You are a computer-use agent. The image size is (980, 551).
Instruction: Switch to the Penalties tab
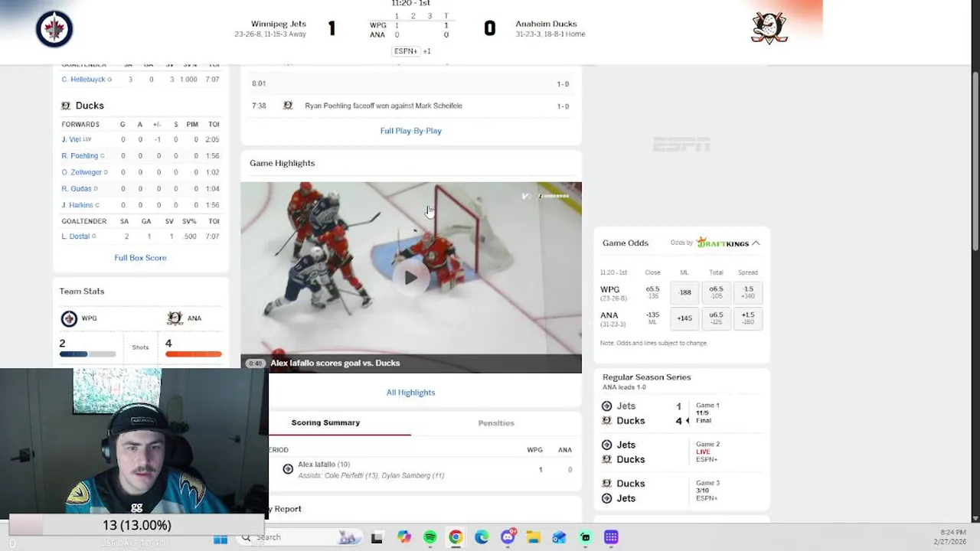(x=496, y=422)
